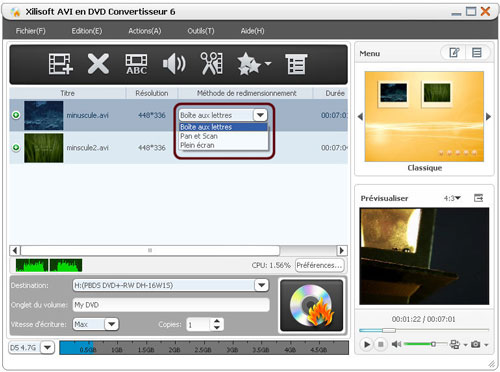Click the preview video image

pos(424,256)
